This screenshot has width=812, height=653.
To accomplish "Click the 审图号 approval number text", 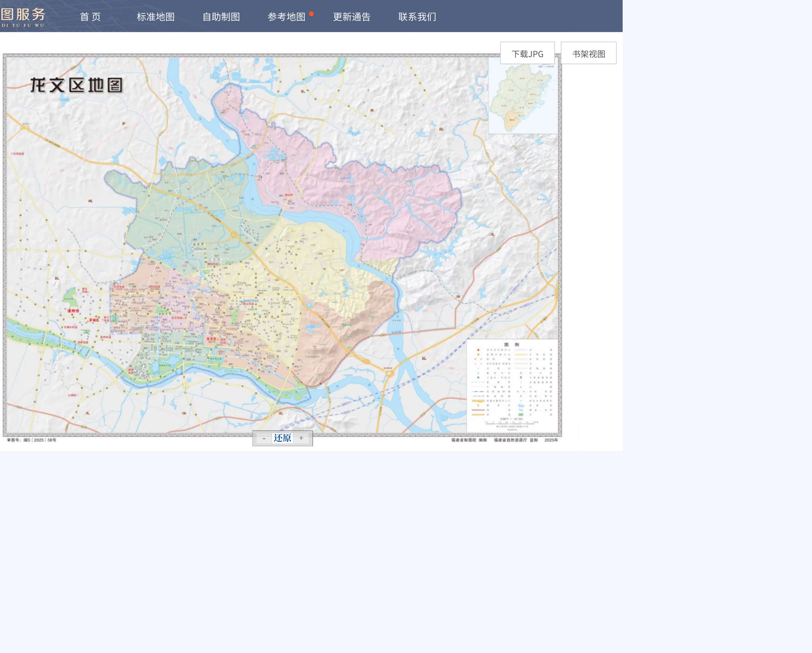I will (32, 440).
